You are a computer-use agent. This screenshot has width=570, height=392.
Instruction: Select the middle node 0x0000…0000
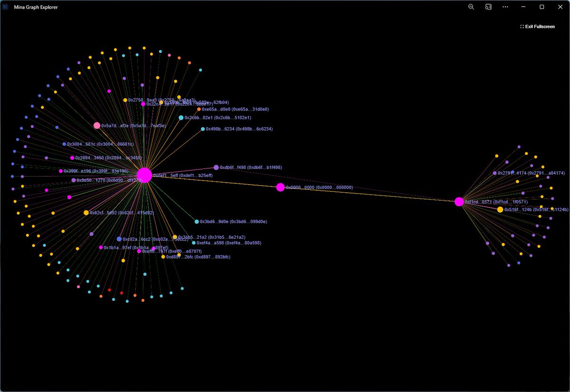click(280, 187)
